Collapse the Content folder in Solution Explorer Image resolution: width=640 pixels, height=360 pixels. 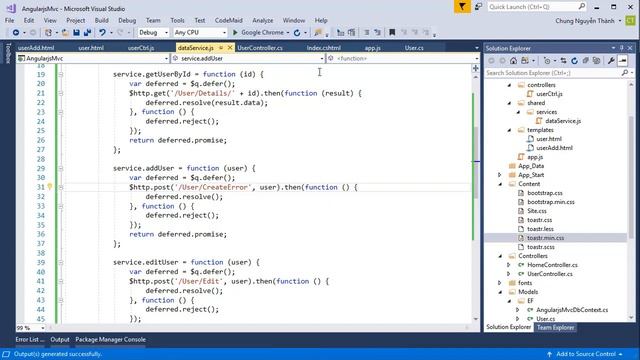click(500, 184)
